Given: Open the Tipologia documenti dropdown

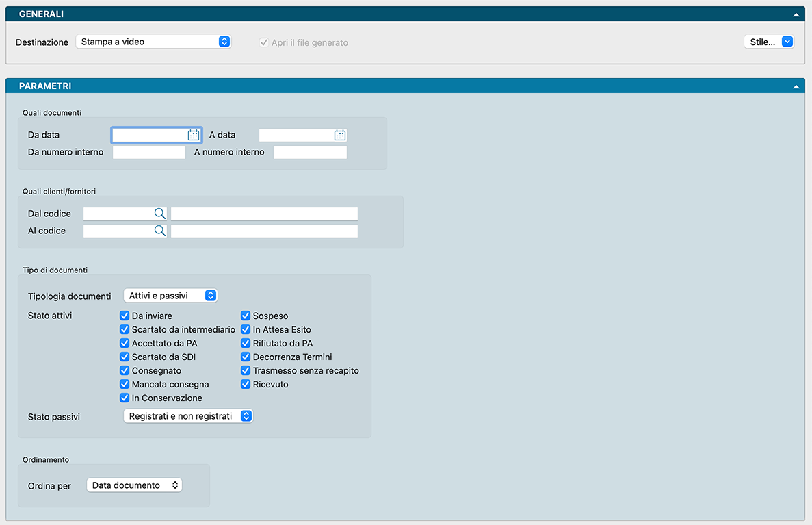Looking at the screenshot, I should coord(170,296).
